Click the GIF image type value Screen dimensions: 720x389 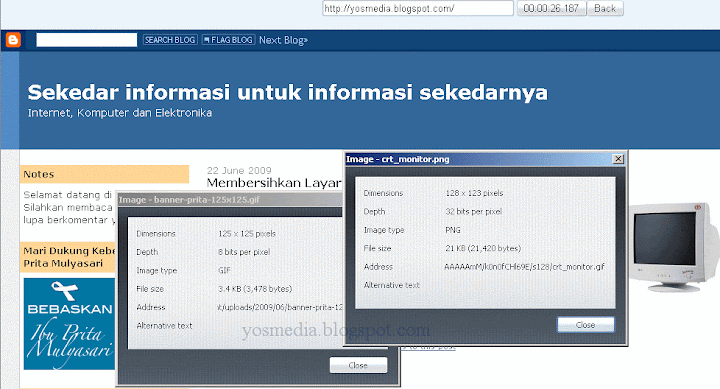[224, 270]
